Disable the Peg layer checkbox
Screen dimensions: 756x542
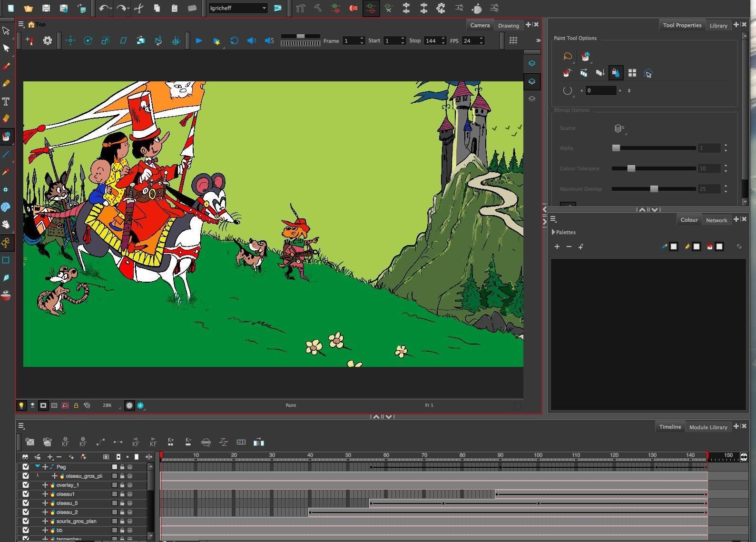coord(26,467)
